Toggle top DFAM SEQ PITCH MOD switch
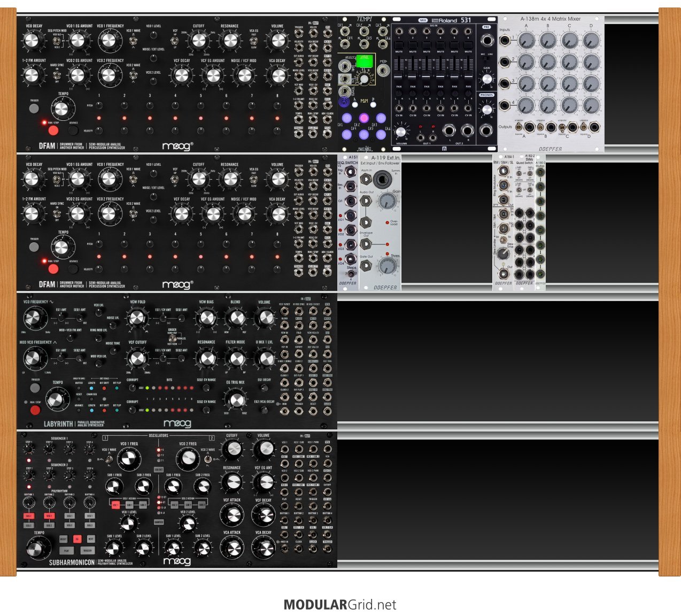681x616 pixels. (56, 42)
